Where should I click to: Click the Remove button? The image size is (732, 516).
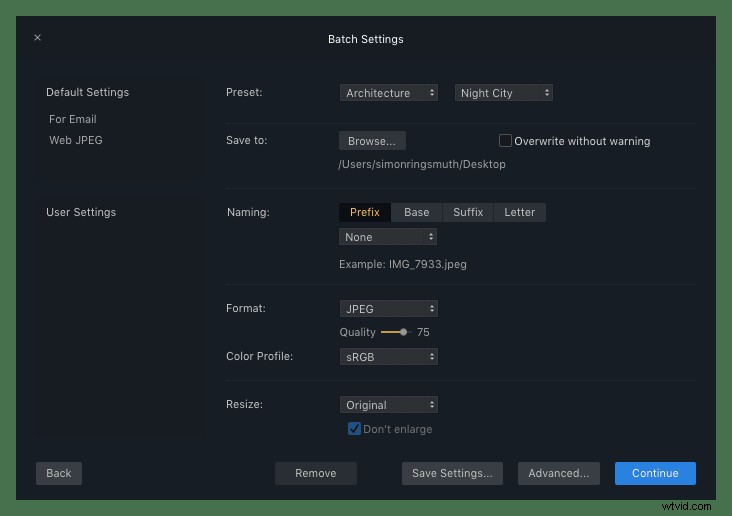(316, 473)
